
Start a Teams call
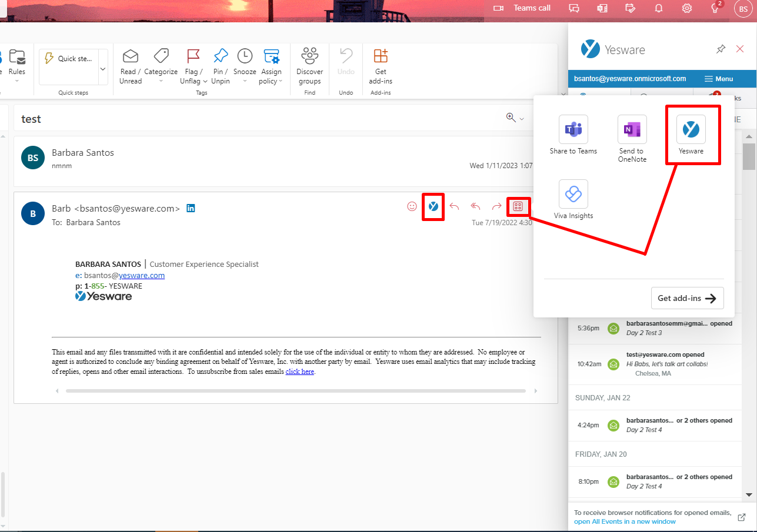point(522,8)
